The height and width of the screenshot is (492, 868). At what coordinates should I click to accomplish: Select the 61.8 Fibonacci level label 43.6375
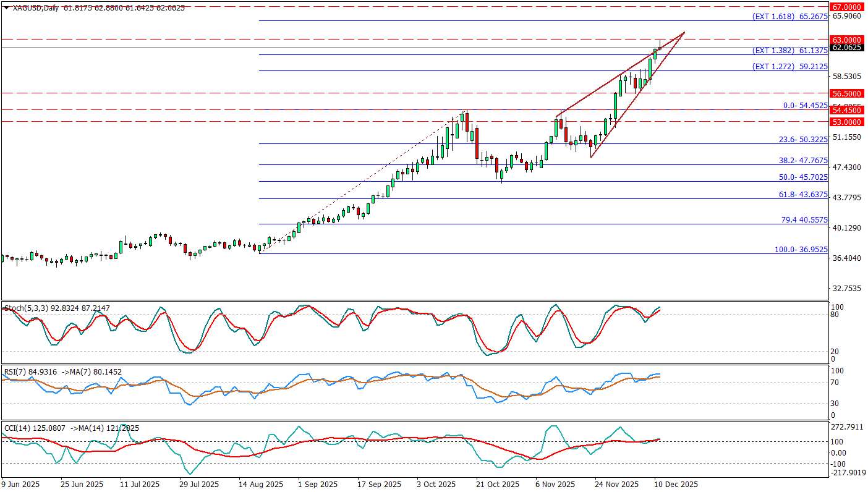point(802,194)
